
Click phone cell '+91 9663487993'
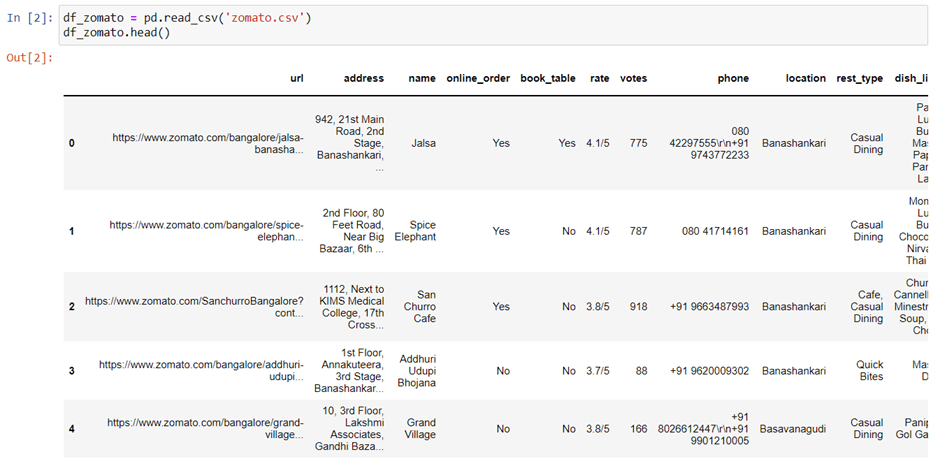pos(710,307)
